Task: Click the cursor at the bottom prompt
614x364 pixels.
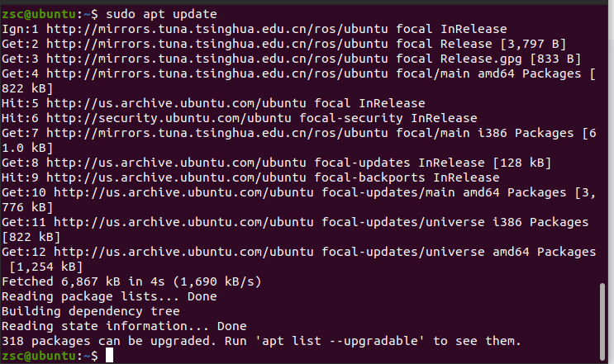Action: point(110,356)
